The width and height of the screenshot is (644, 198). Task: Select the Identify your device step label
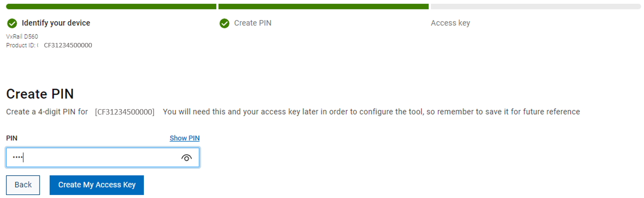point(56,23)
